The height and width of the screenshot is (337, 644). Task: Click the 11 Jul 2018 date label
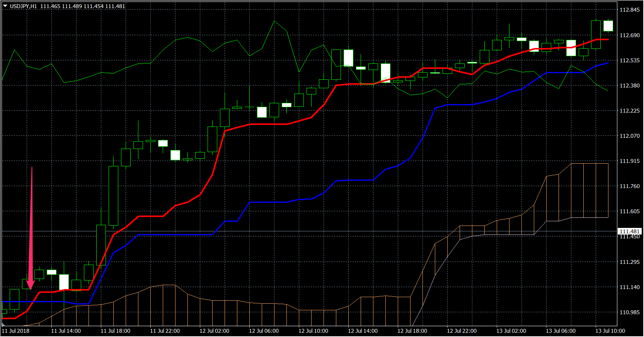[x=16, y=331]
